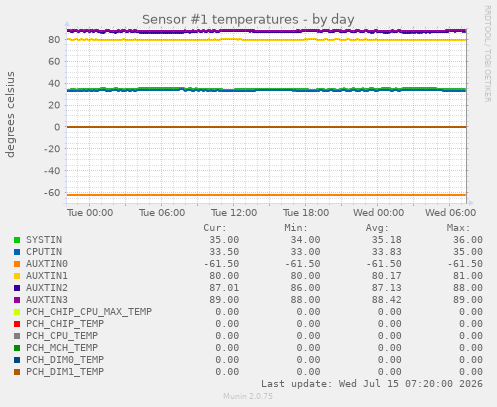Click the AUXTIN2 legend label
Image resolution: width=497 pixels, height=407 pixels.
coord(47,288)
